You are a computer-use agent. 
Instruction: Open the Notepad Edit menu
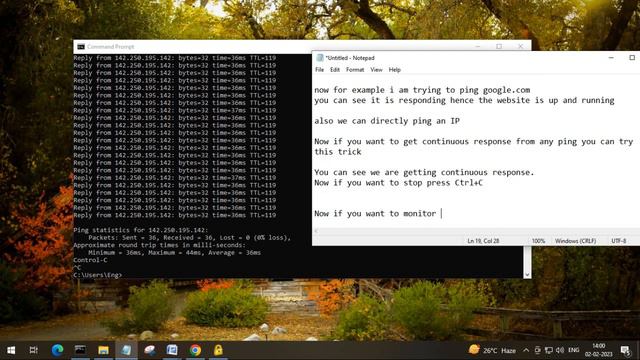tap(335, 70)
